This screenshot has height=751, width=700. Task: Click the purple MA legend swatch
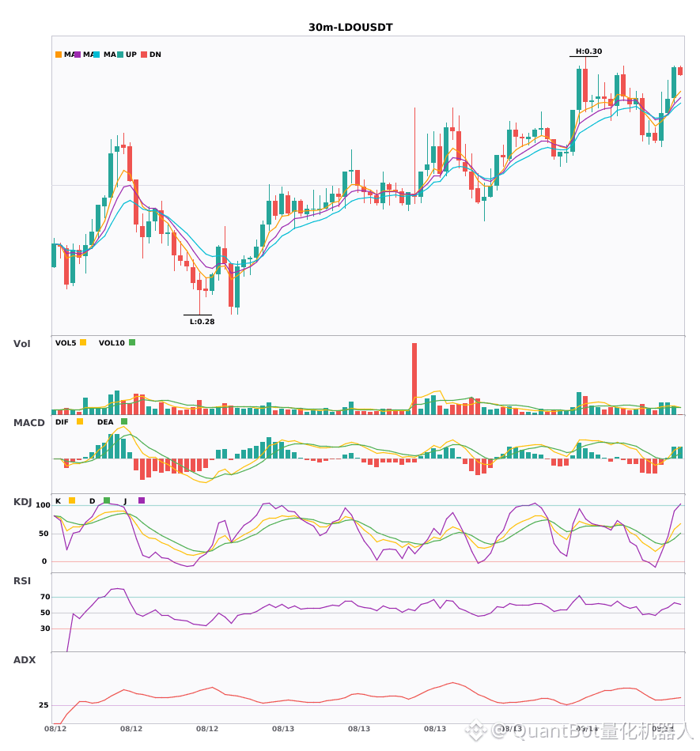[x=78, y=55]
